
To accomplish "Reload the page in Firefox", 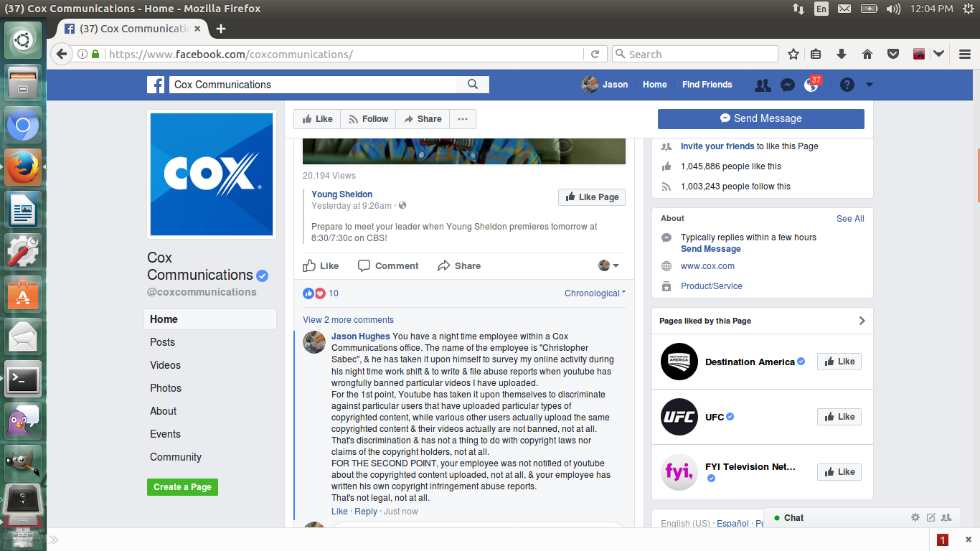I will (x=595, y=54).
